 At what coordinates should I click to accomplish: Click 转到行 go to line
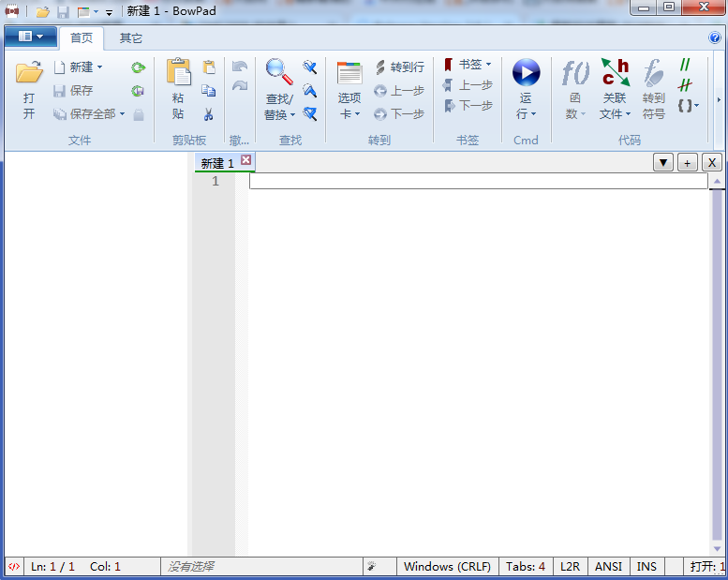(399, 67)
